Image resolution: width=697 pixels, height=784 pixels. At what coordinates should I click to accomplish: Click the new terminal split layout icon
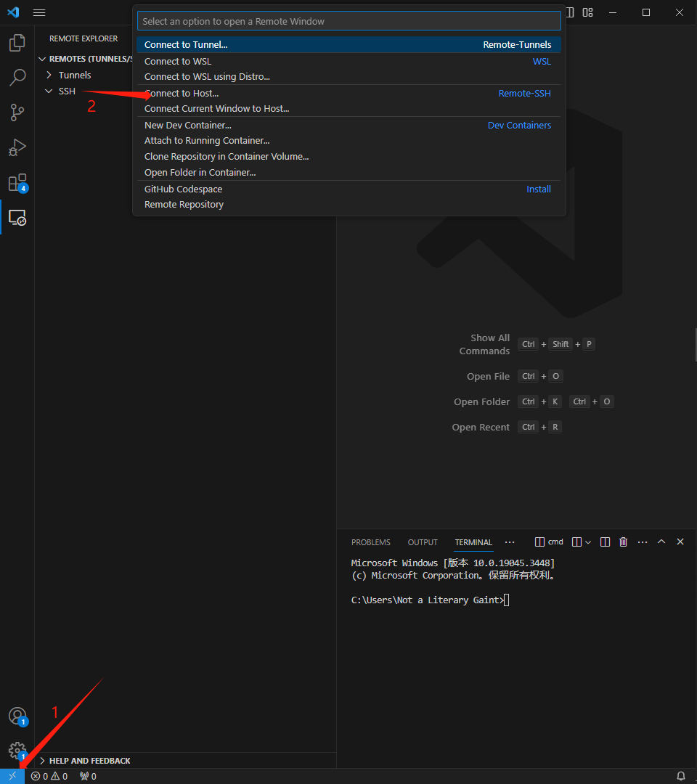click(576, 542)
